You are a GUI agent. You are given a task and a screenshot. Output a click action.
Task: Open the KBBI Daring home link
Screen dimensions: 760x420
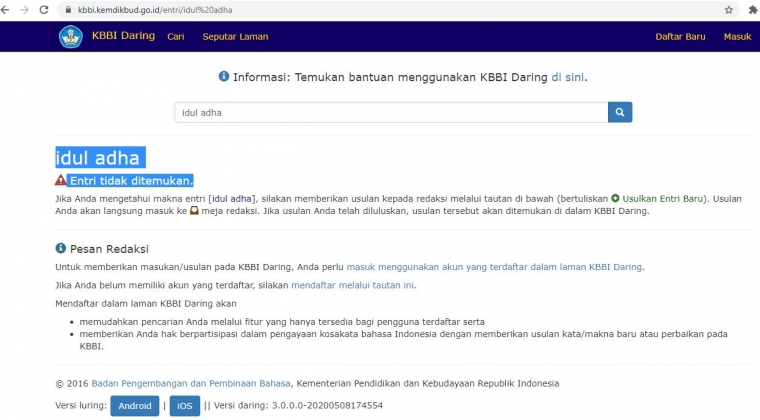[123, 36]
